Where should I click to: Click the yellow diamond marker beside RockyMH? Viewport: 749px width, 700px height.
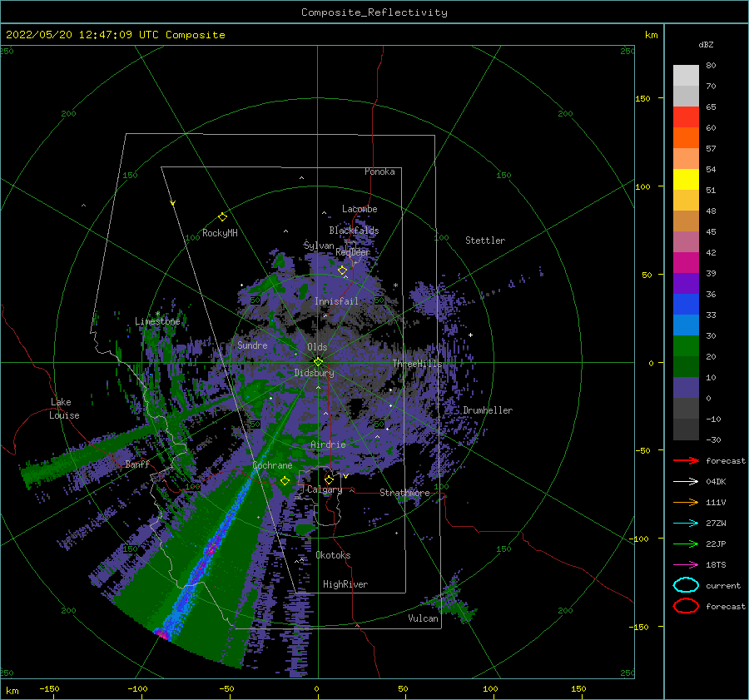coord(222,217)
